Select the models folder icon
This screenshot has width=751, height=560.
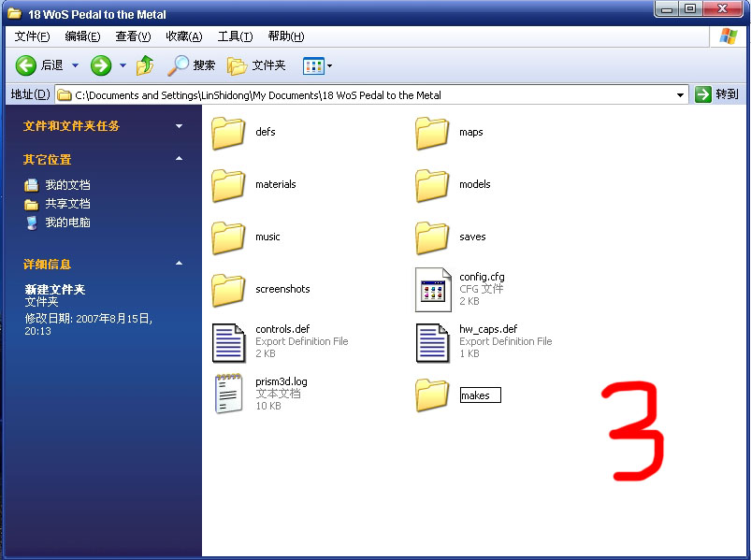point(432,185)
